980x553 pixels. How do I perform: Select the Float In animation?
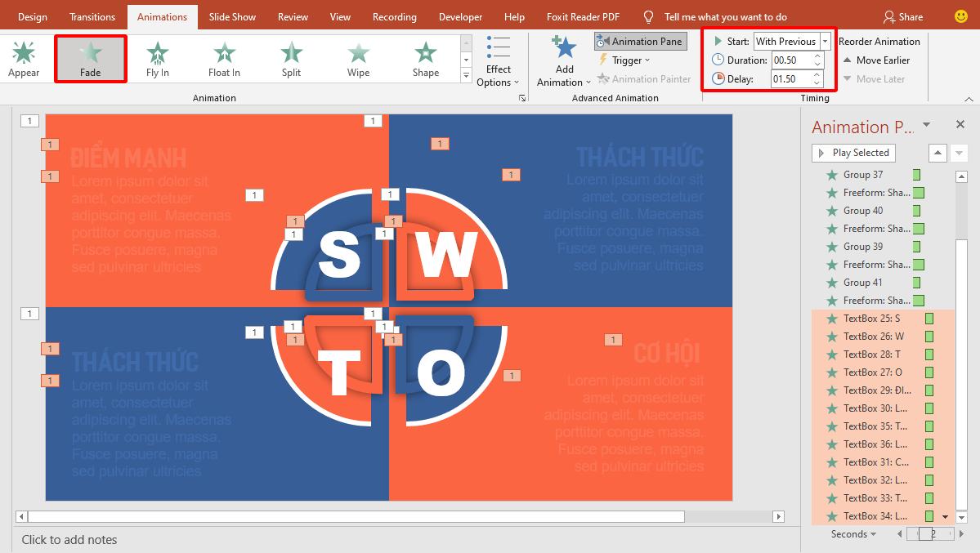(x=223, y=57)
